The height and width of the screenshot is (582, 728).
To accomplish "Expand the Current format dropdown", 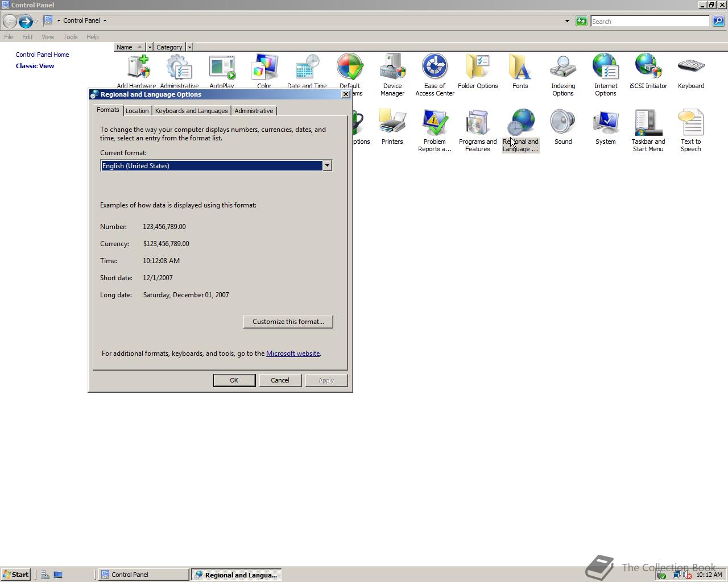I will pyautogui.click(x=327, y=165).
